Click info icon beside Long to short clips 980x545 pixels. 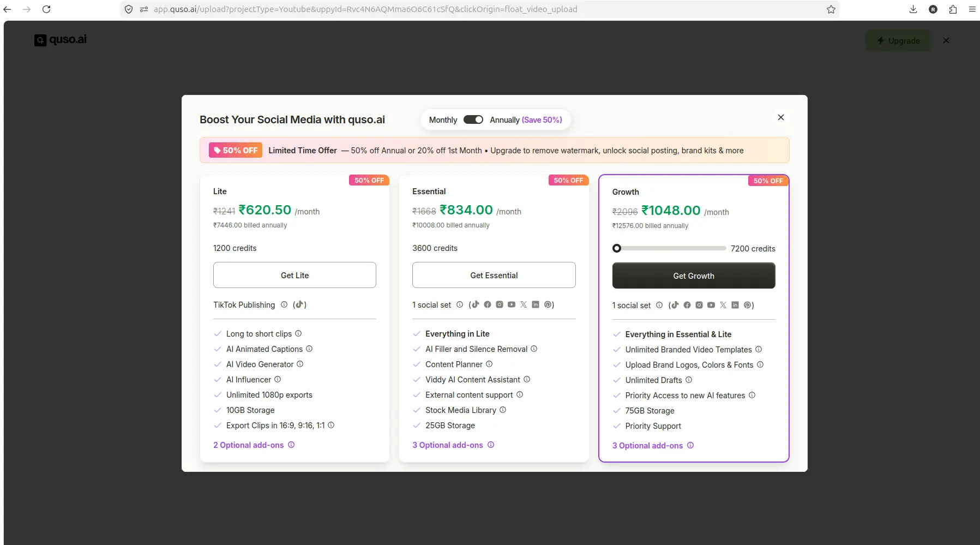click(x=298, y=333)
